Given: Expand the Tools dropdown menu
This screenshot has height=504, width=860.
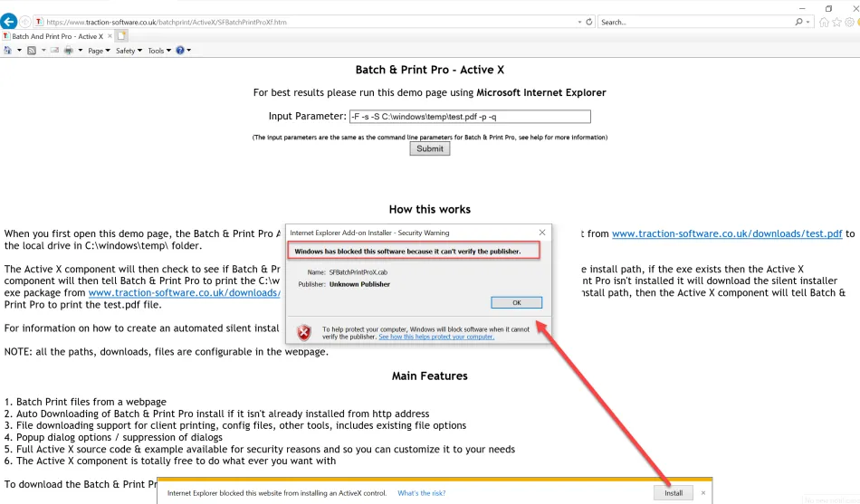Looking at the screenshot, I should (x=158, y=51).
